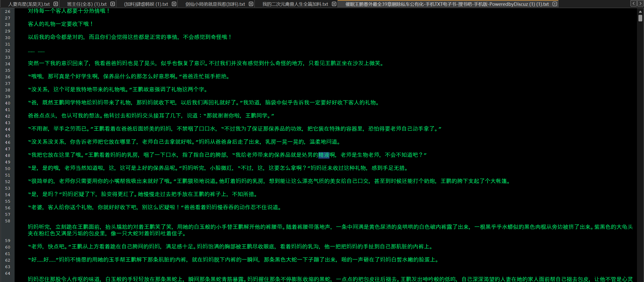Screen dimensions: 644x282
Task: Close the active PoweredbyDiscuz txt tab
Action: pyautogui.click(x=555, y=4)
